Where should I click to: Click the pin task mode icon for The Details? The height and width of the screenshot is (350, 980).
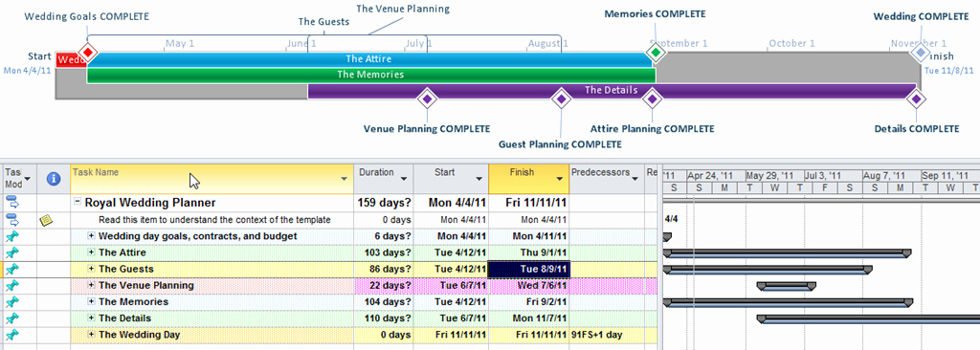pyautogui.click(x=12, y=318)
